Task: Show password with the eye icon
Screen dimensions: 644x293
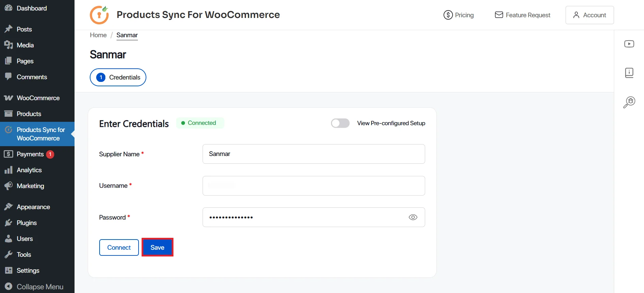Action: (413, 217)
